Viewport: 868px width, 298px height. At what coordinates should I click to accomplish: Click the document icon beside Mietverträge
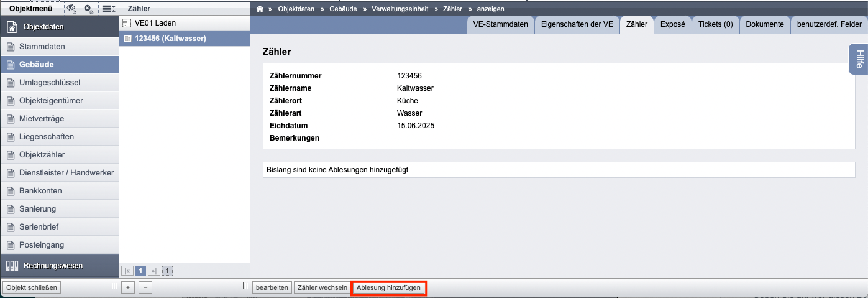[x=11, y=119]
